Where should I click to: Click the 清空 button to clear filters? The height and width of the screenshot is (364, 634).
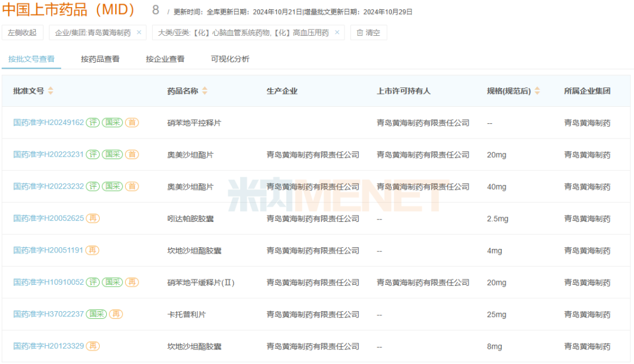[x=368, y=33]
